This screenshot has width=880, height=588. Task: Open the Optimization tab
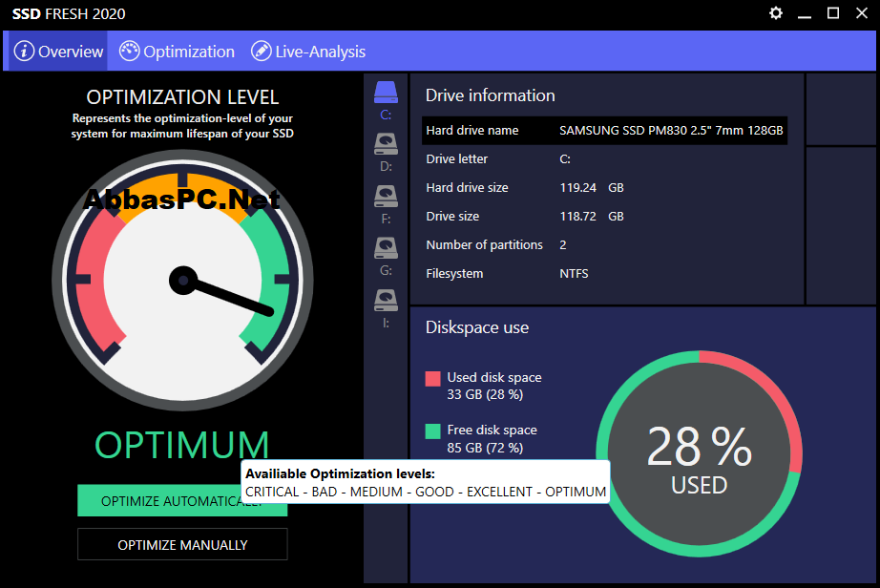click(x=177, y=51)
